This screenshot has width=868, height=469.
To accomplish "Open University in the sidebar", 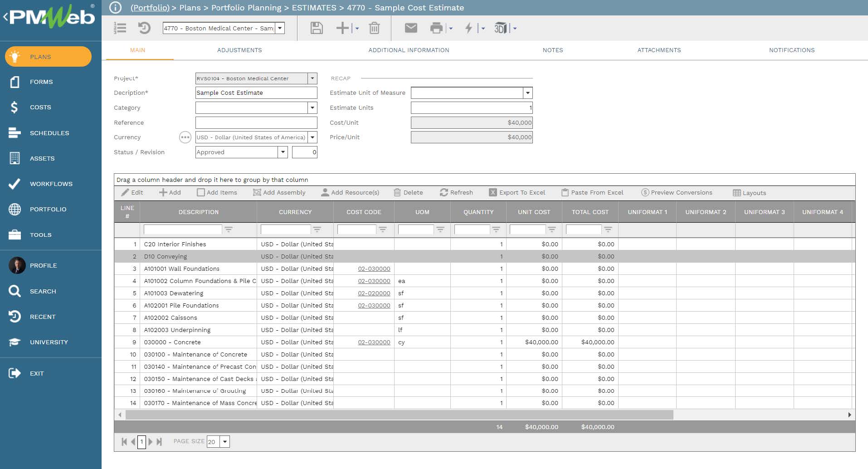I will tap(49, 342).
